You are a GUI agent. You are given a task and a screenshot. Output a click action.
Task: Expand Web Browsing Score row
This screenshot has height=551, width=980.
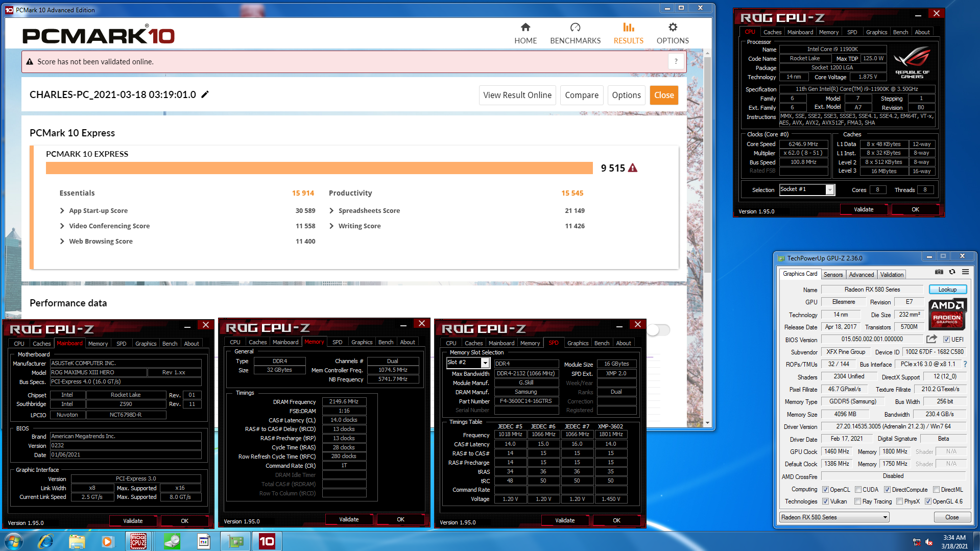pyautogui.click(x=62, y=241)
